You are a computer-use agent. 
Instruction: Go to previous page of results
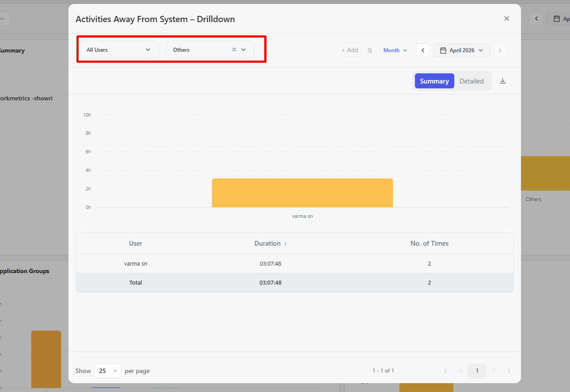point(461,371)
